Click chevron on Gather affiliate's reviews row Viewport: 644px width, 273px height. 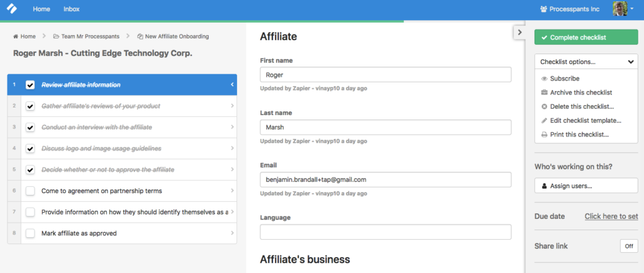pos(232,106)
